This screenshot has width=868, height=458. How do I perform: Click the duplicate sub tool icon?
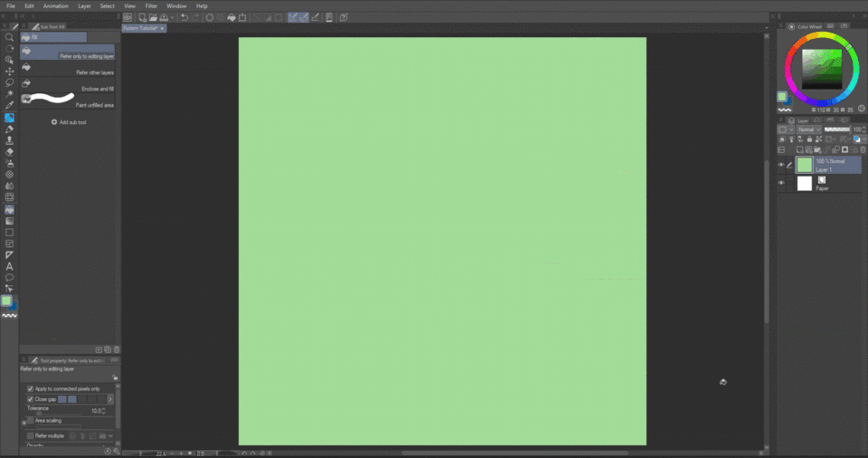click(108, 350)
